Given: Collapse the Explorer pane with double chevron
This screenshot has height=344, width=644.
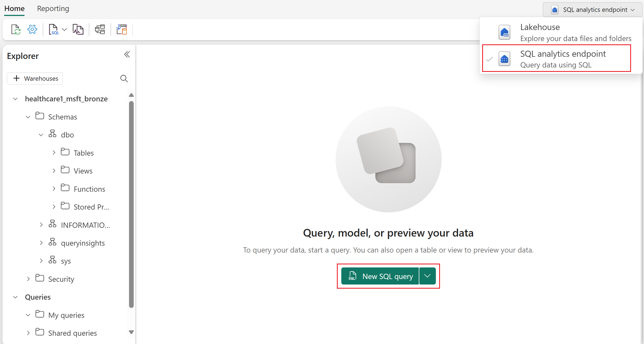Looking at the screenshot, I should [127, 55].
